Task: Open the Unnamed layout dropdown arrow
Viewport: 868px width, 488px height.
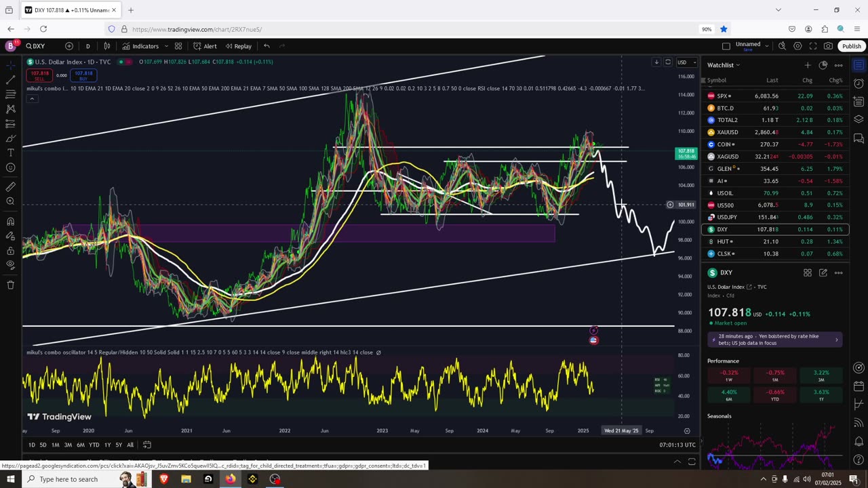Action: 766,46
